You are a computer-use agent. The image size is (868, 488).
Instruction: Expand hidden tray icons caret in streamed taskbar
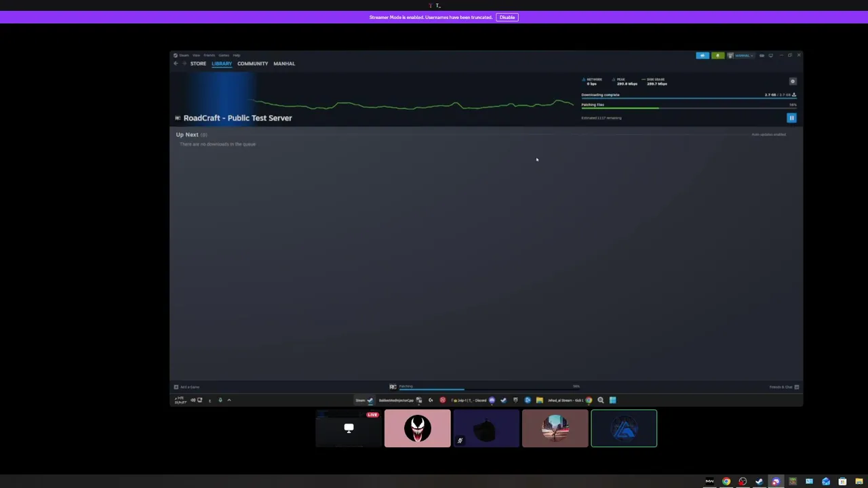pyautogui.click(x=229, y=400)
